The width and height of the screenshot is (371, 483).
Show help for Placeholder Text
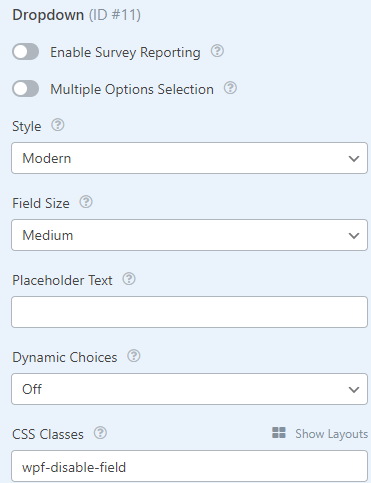pyautogui.click(x=129, y=279)
